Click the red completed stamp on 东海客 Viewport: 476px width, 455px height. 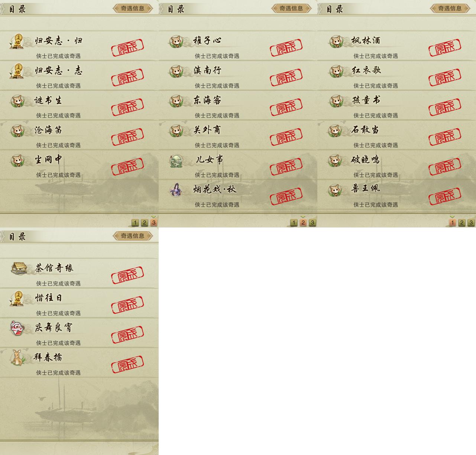tap(286, 107)
